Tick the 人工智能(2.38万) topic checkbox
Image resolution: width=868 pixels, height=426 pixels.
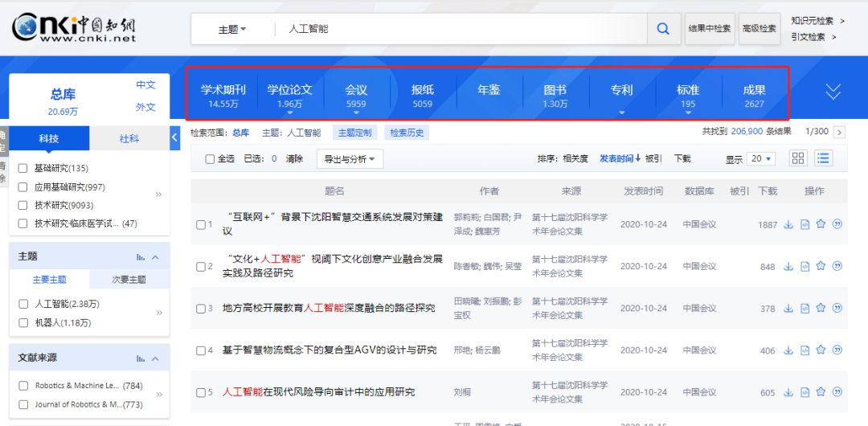coord(23,304)
